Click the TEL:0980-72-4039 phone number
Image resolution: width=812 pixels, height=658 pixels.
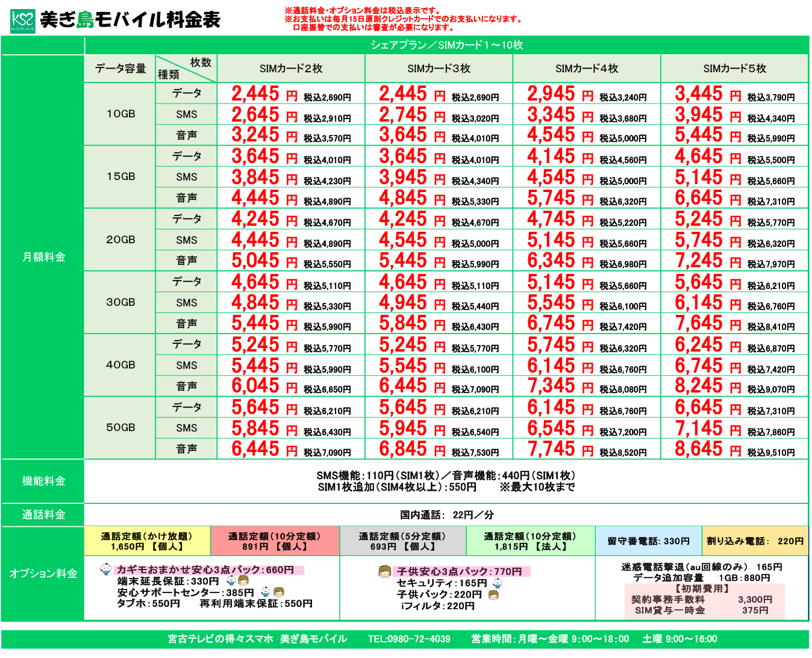(409, 639)
